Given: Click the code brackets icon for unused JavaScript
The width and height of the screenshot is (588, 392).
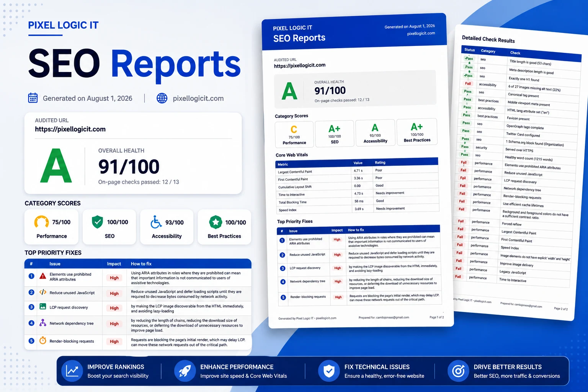Looking at the screenshot, I should click(x=42, y=292).
